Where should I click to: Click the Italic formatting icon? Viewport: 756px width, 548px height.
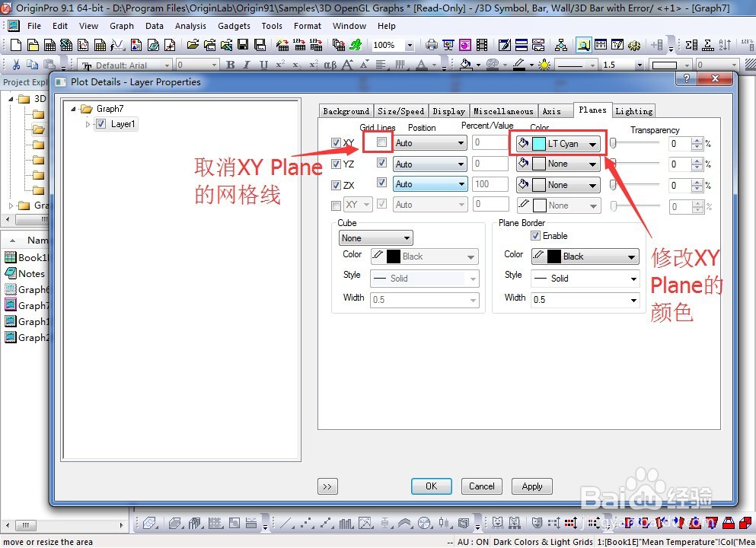click(247, 65)
